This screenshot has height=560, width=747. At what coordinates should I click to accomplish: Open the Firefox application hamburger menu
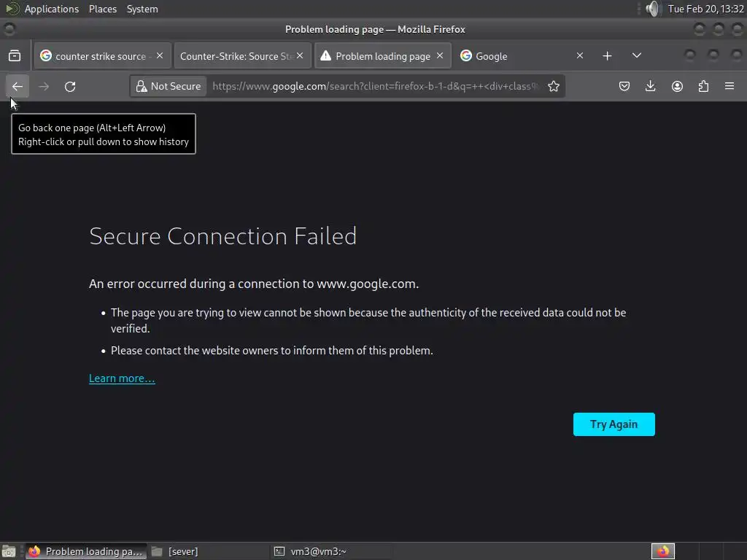tap(729, 86)
